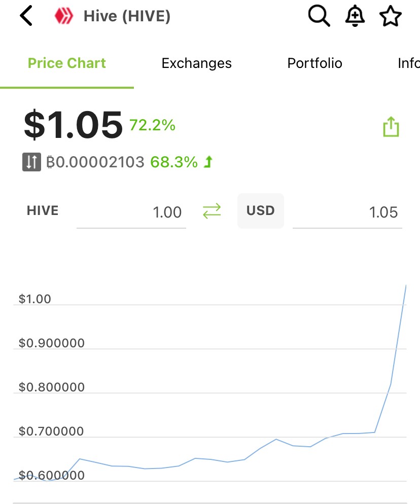Tap the 68.3% BTC change value
420x504 pixels.
click(x=174, y=162)
